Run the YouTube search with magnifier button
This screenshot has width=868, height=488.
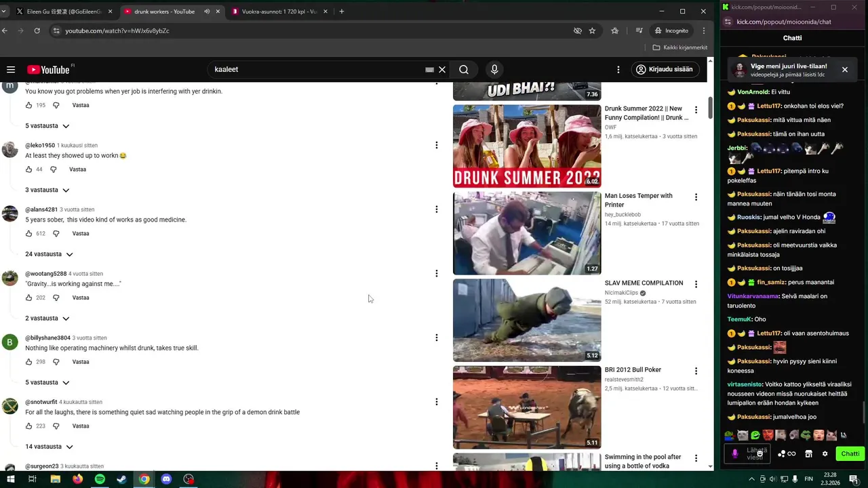tap(464, 69)
